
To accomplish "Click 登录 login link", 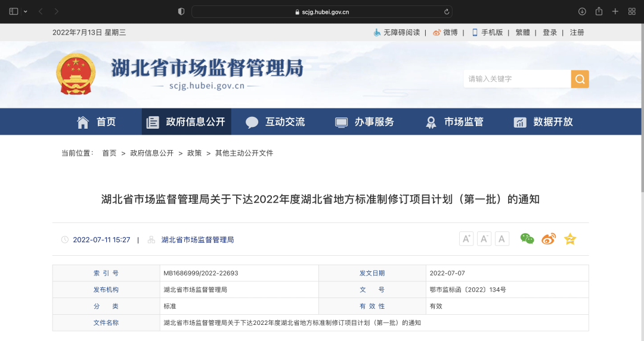I will click(x=550, y=32).
